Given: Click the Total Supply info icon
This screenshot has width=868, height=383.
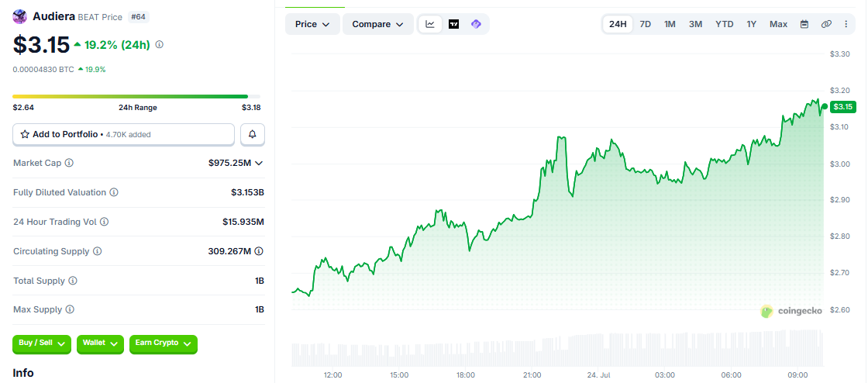Looking at the screenshot, I should point(73,281).
